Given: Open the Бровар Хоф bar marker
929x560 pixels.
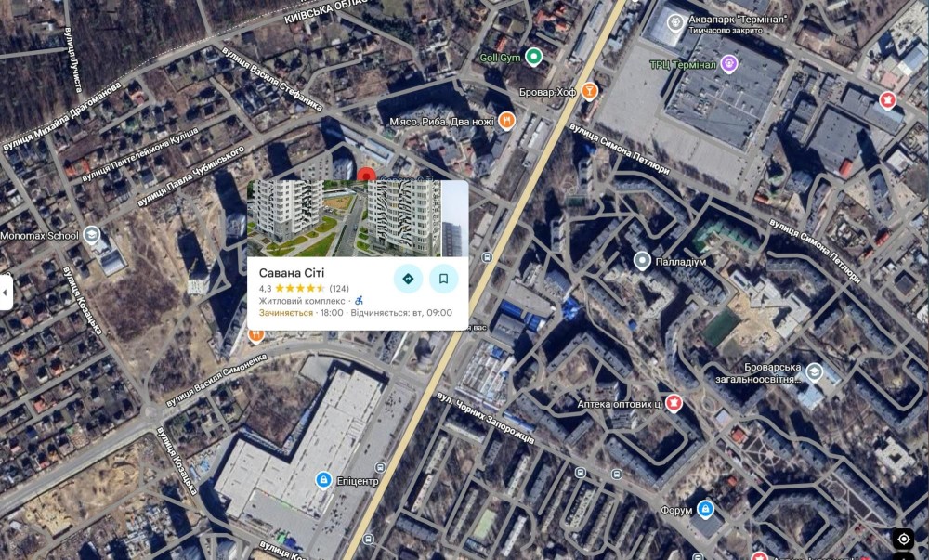Looking at the screenshot, I should [589, 91].
